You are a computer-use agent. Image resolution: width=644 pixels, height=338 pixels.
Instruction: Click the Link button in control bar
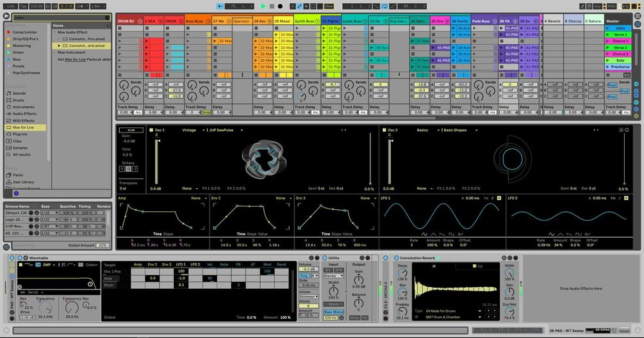(11, 6)
